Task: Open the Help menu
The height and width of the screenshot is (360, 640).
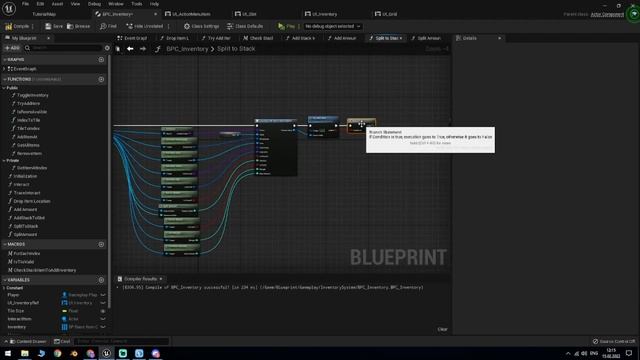Action: pos(154,4)
